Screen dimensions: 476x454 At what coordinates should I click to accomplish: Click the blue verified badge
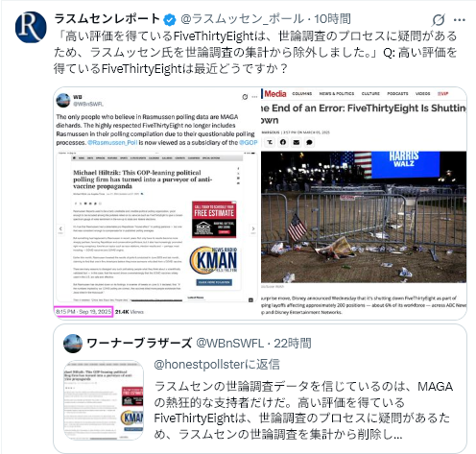tap(170, 20)
